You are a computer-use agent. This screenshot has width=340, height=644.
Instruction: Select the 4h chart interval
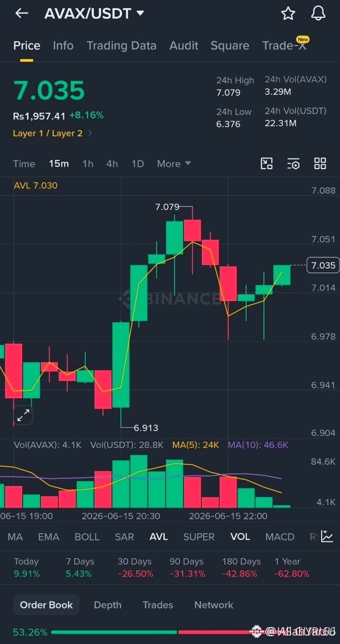(x=112, y=164)
